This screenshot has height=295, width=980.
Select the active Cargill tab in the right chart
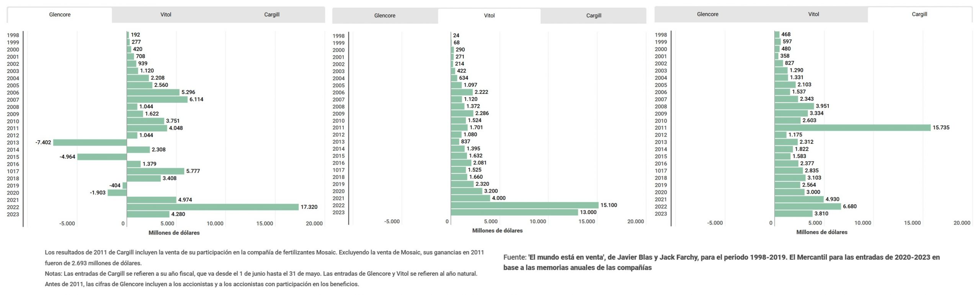(919, 15)
